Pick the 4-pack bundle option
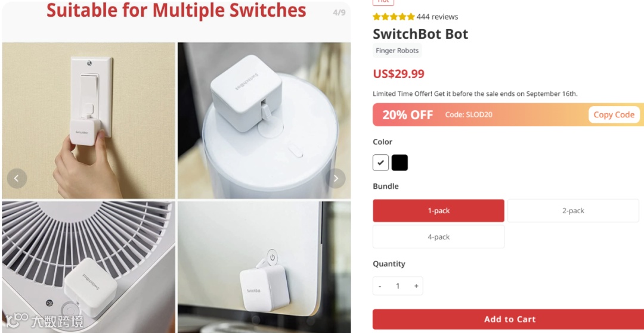The height and width of the screenshot is (333, 644). click(439, 236)
